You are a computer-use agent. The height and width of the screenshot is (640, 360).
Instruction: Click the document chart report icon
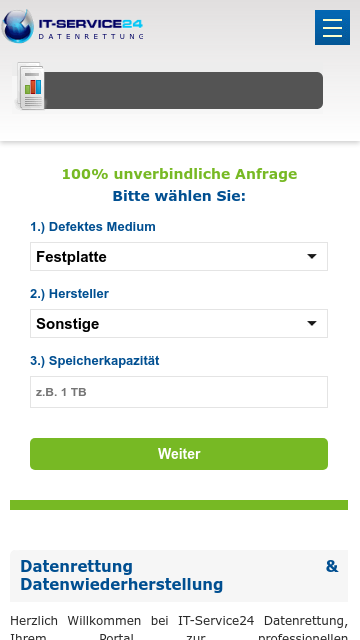click(x=31, y=86)
